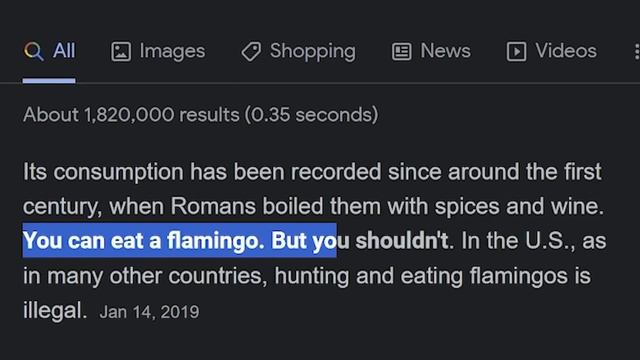Open the Shopping results tab label
This screenshot has width=640, height=360.
313,52
